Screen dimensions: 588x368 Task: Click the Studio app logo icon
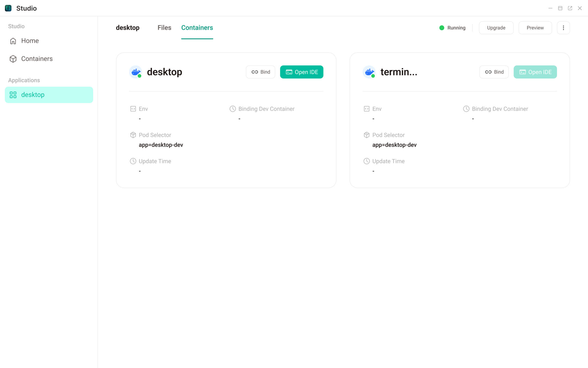tap(8, 8)
